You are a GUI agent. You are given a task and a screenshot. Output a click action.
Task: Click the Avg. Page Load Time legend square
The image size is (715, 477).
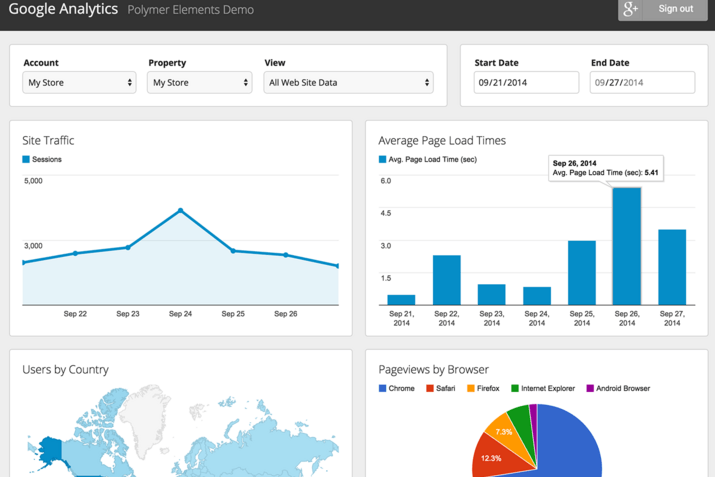tap(382, 159)
